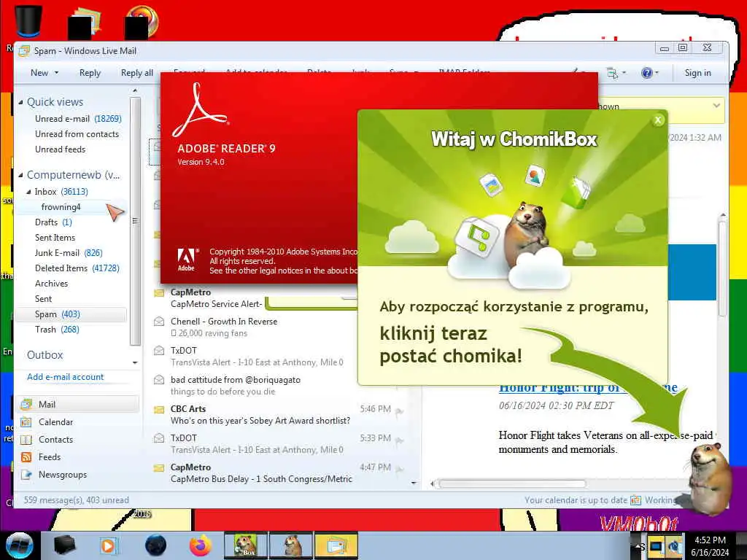The height and width of the screenshot is (560, 747).
Task: Switch to the Calendar view
Action: pos(55,422)
